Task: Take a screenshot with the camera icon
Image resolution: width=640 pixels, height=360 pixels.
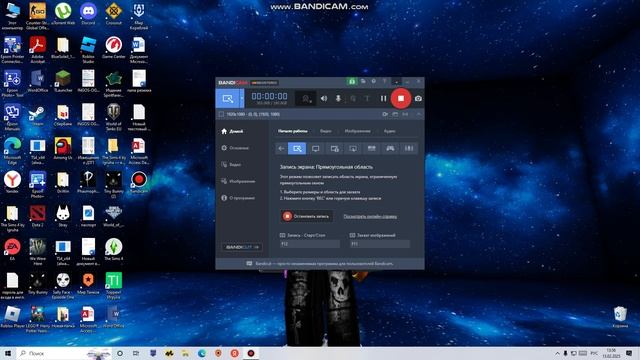Action: (x=418, y=98)
